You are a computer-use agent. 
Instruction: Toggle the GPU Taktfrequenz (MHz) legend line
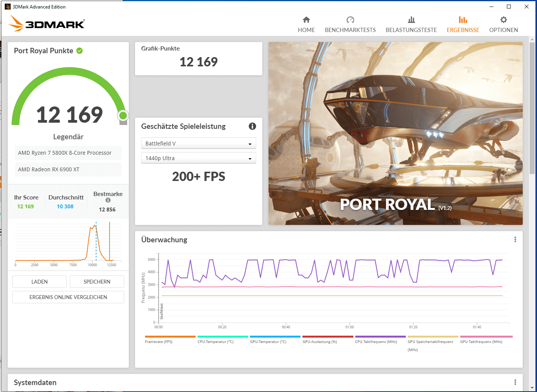pyautogui.click(x=486, y=340)
